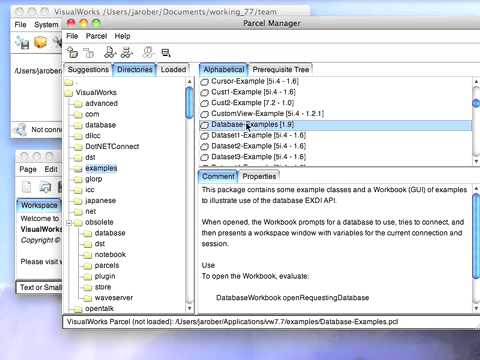Click the parcel icon beside Dataset2-Example
The width and height of the screenshot is (480, 360).
pyautogui.click(x=204, y=146)
